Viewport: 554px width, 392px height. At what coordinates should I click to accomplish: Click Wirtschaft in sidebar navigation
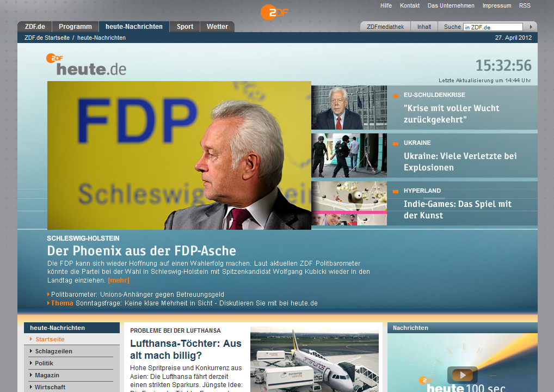click(x=50, y=388)
